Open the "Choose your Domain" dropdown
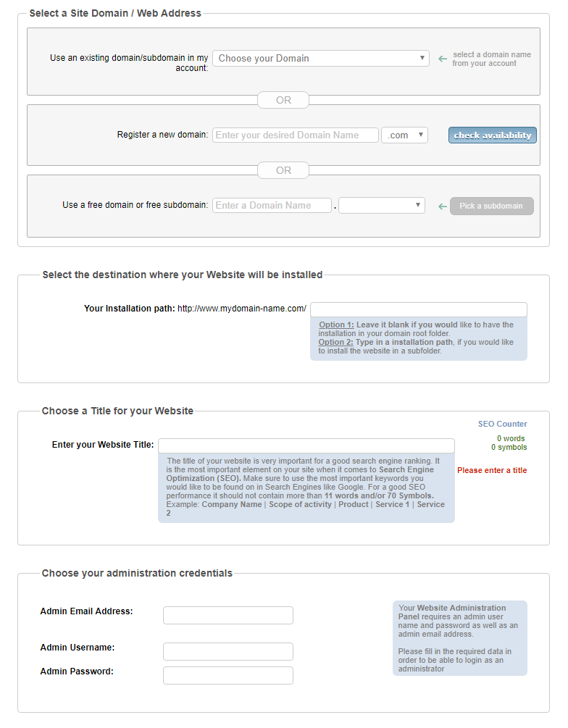This screenshot has height=728, width=568. [x=320, y=59]
